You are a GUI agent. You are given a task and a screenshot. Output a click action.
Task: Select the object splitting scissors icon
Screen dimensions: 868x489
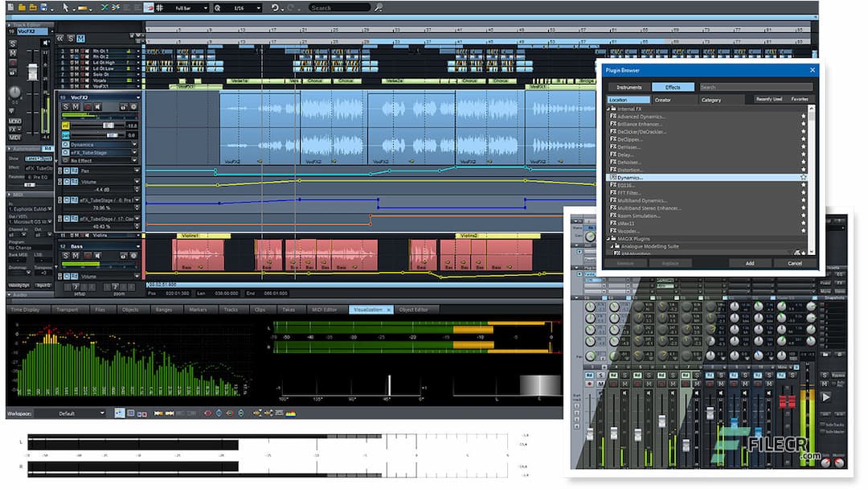click(x=104, y=7)
